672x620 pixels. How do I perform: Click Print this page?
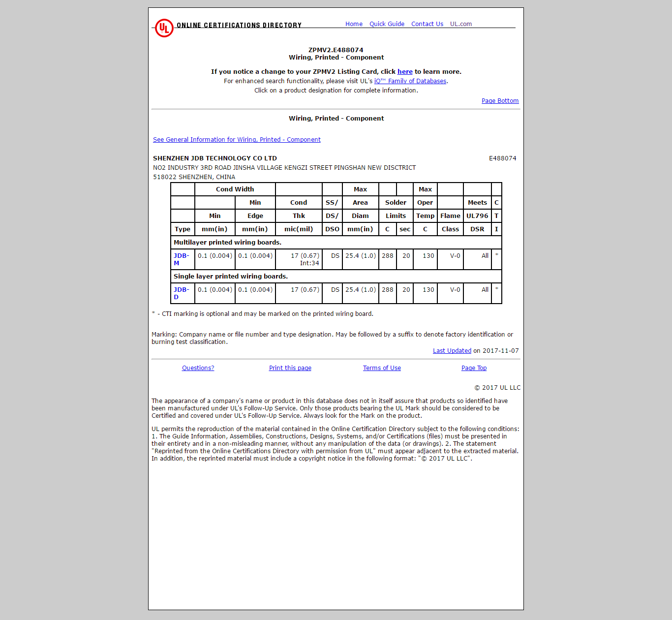tap(290, 368)
